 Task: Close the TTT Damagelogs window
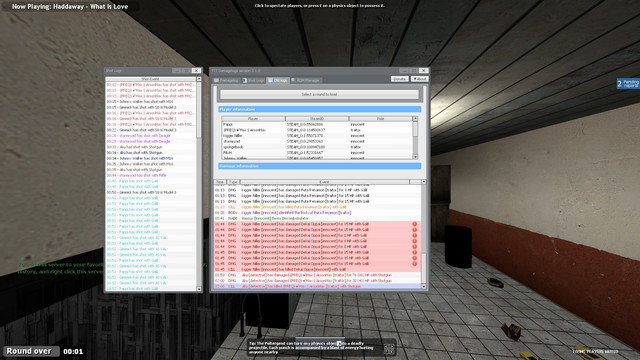pyautogui.click(x=423, y=71)
